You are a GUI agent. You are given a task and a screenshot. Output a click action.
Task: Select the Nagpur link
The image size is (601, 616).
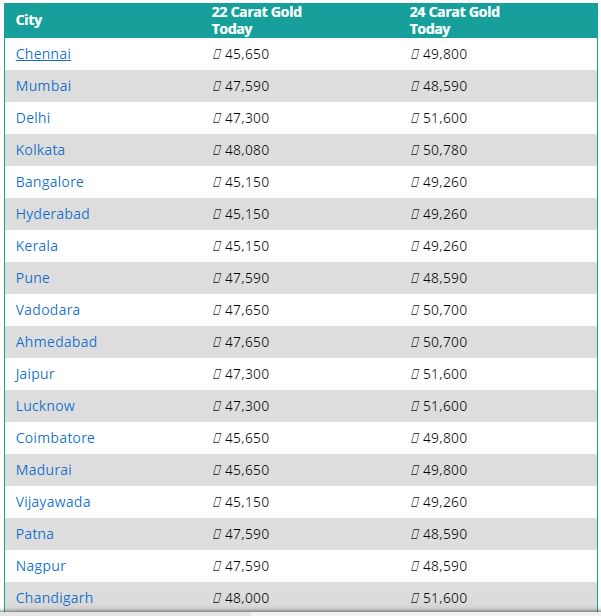coord(40,566)
